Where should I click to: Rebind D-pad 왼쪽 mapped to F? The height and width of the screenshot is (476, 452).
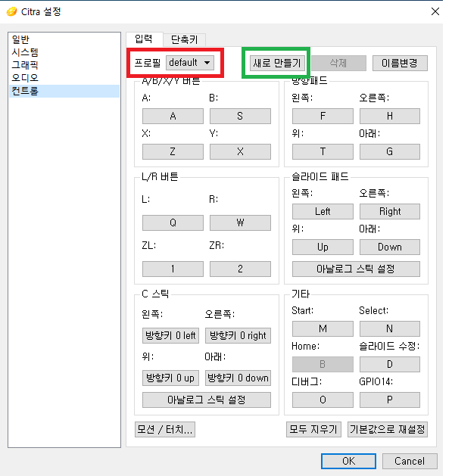(x=323, y=116)
